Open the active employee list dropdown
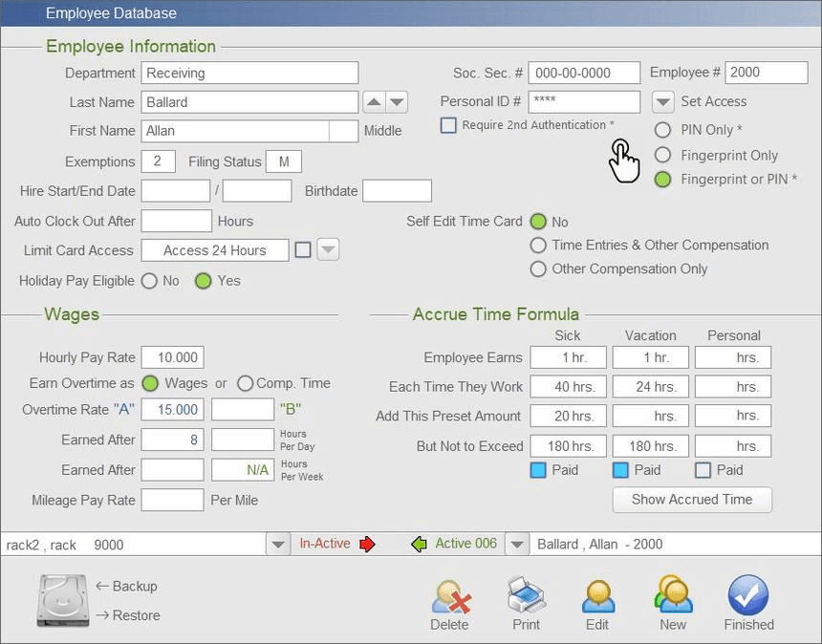Image resolution: width=822 pixels, height=644 pixels. 517,545
